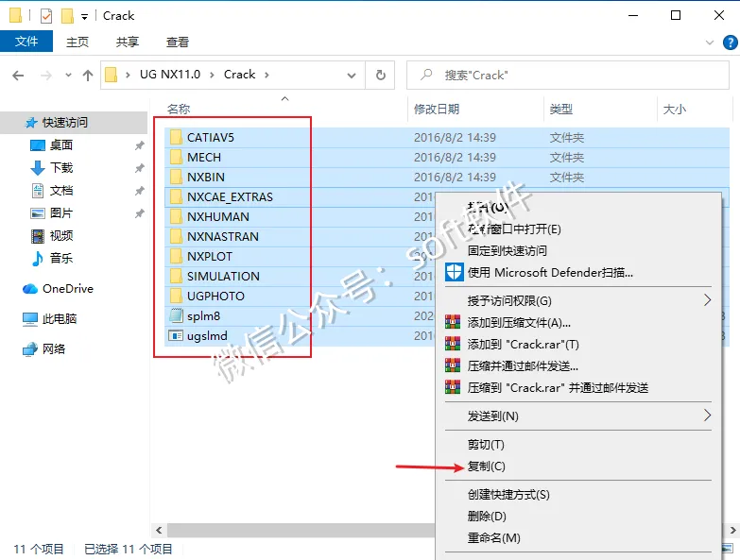This screenshot has height=560, width=740.
Task: Choose 添加到压缩文件(A)... in context menu
Action: (x=578, y=322)
